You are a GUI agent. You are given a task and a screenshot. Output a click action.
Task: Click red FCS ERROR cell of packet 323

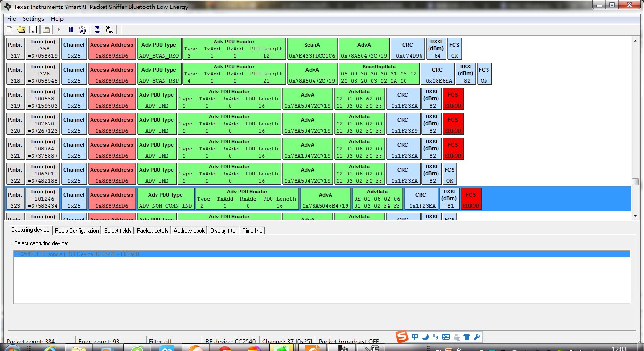[x=471, y=199]
